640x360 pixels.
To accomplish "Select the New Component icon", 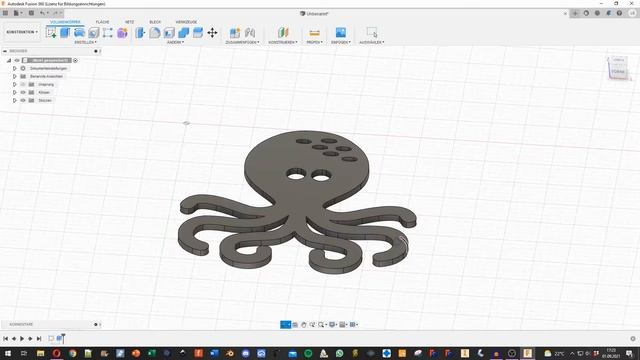I will click(235, 32).
